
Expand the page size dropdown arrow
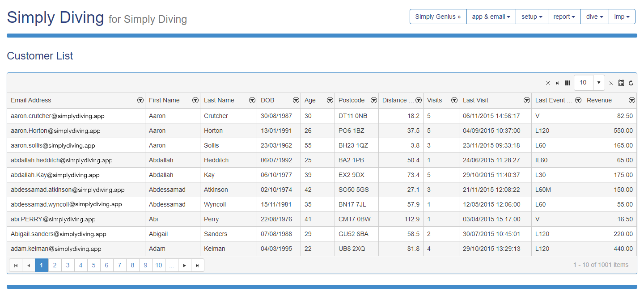(598, 83)
